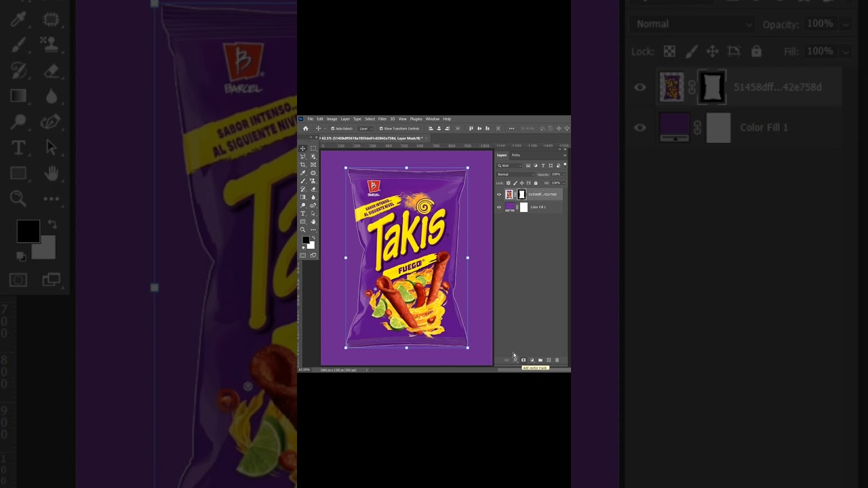Open align and distribute more options
The image size is (868, 488).
point(511,128)
